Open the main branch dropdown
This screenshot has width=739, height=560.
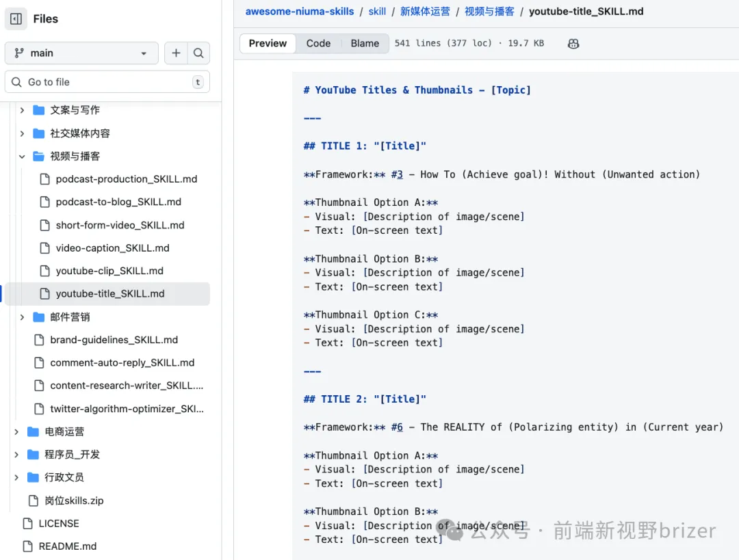click(x=81, y=53)
